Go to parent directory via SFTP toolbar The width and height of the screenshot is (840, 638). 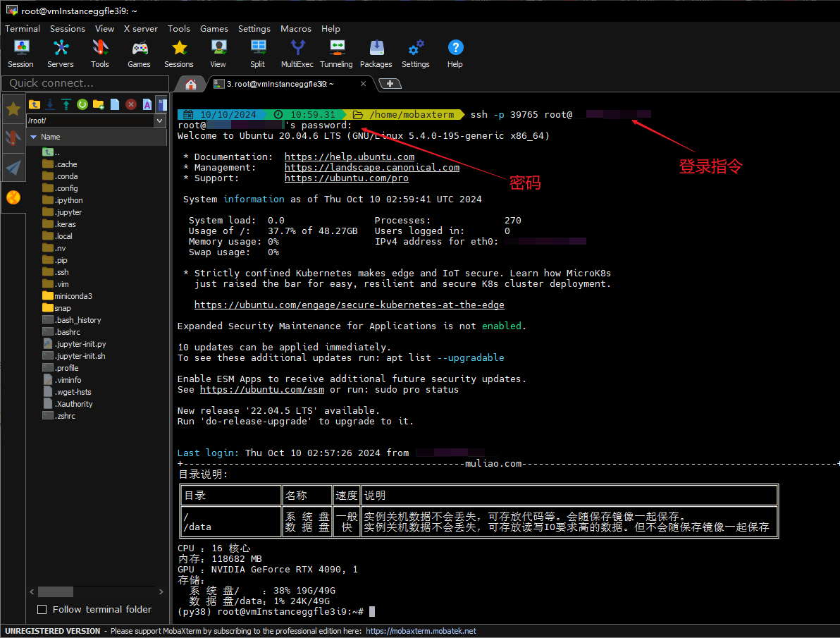point(34,104)
